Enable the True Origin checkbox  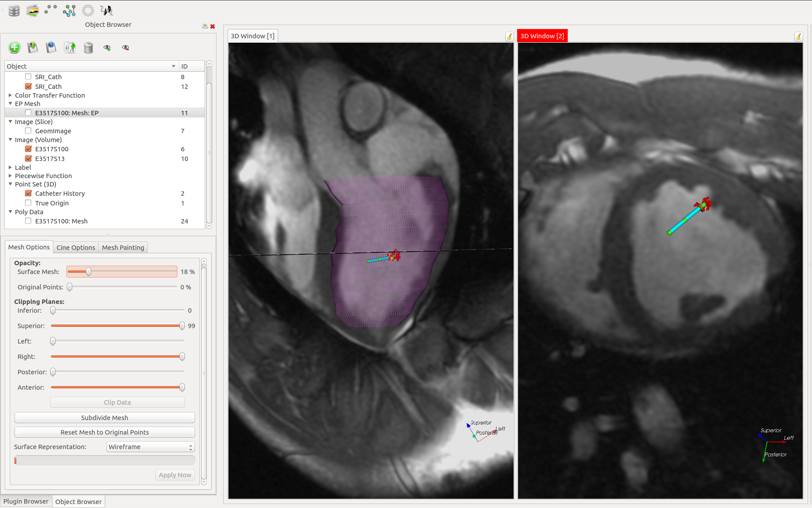pos(28,203)
